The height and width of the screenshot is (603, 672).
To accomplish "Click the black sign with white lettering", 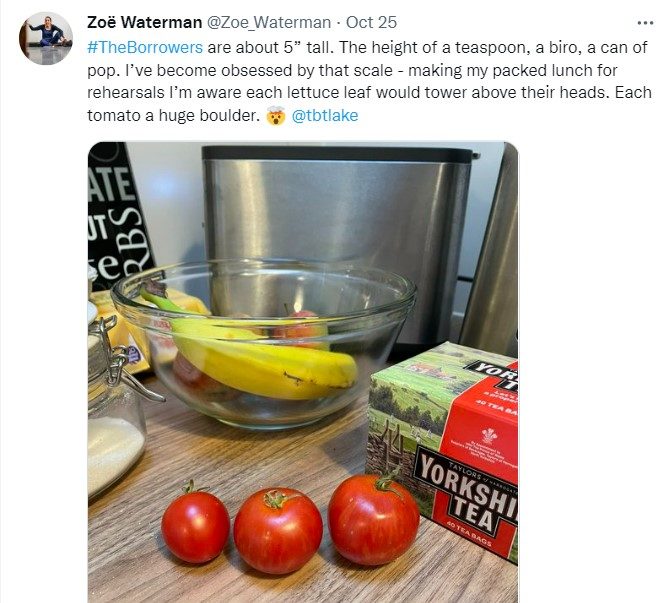I will (x=117, y=214).
